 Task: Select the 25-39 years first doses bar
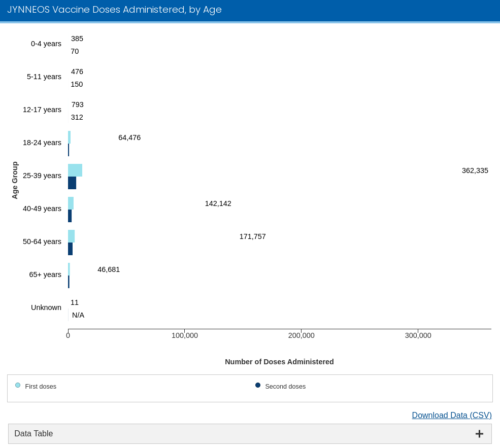(x=75, y=170)
